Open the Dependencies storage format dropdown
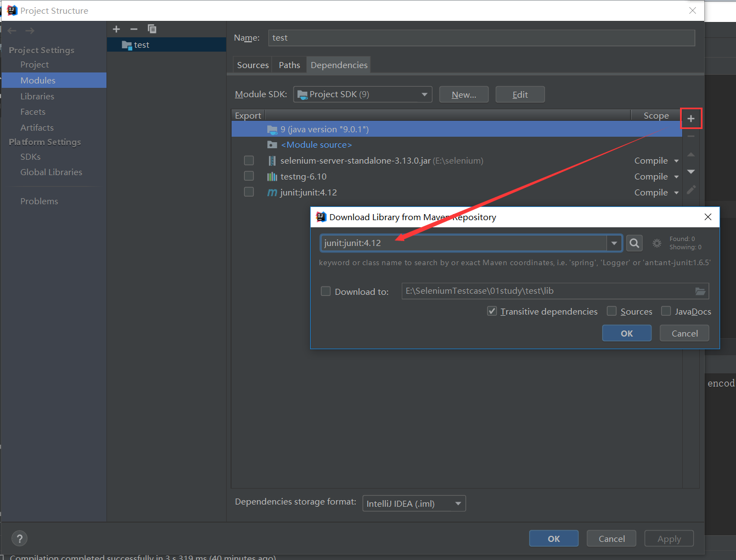The width and height of the screenshot is (736, 560). 414,503
